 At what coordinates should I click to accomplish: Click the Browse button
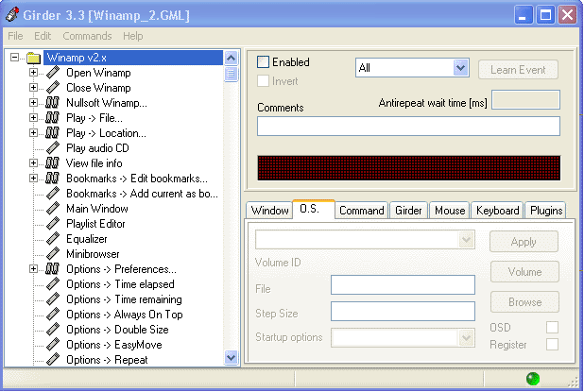[x=524, y=302]
